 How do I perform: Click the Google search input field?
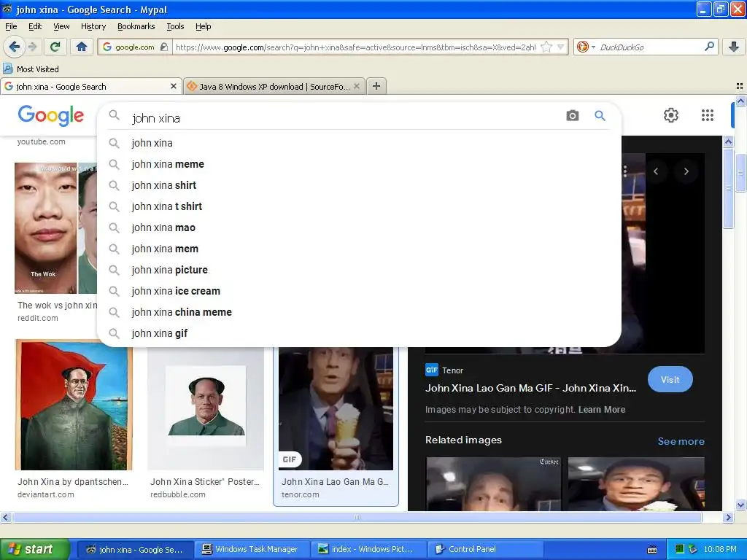[343, 117]
